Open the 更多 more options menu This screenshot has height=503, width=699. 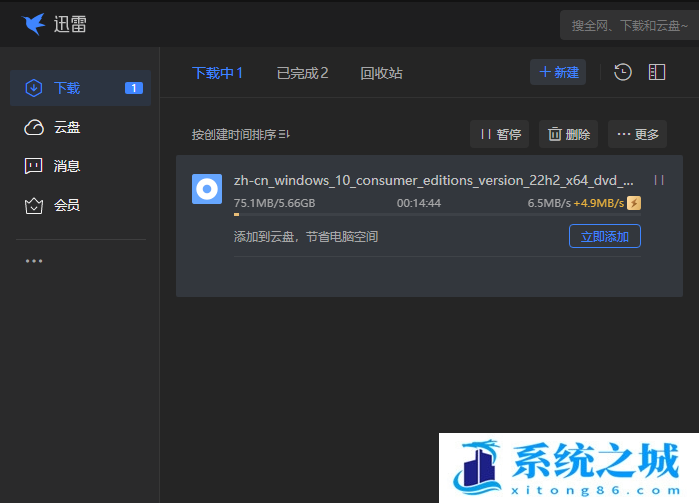(x=637, y=134)
